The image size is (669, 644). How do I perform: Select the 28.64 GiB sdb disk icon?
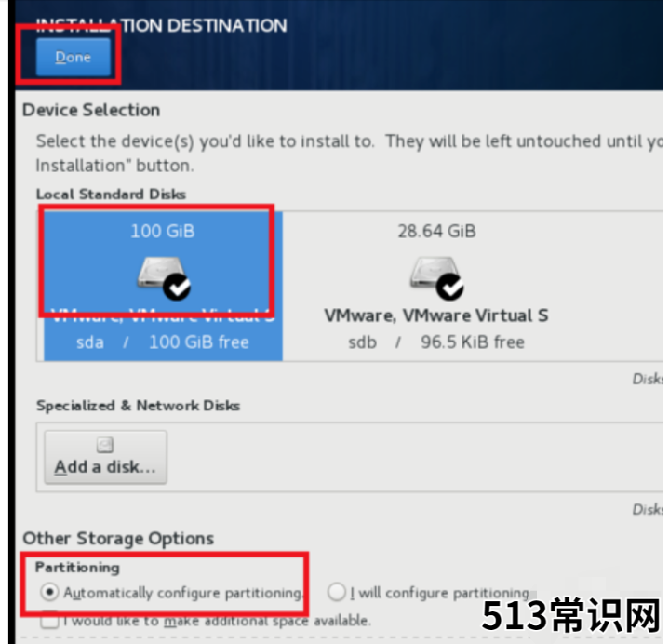434,273
